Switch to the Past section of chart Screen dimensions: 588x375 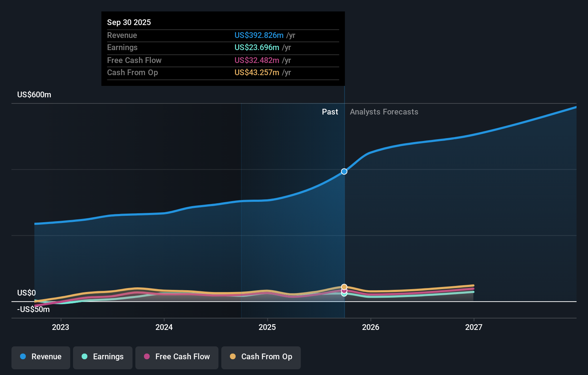point(330,112)
